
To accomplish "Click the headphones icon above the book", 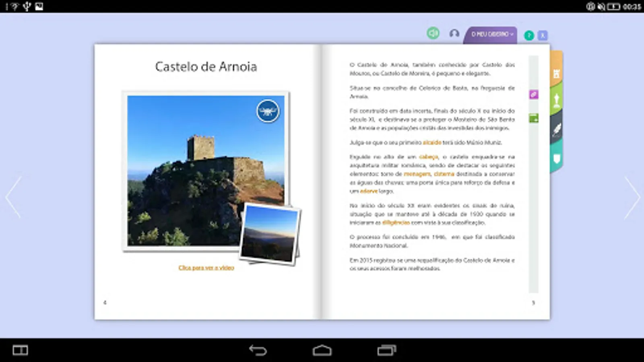I will pos(454,33).
